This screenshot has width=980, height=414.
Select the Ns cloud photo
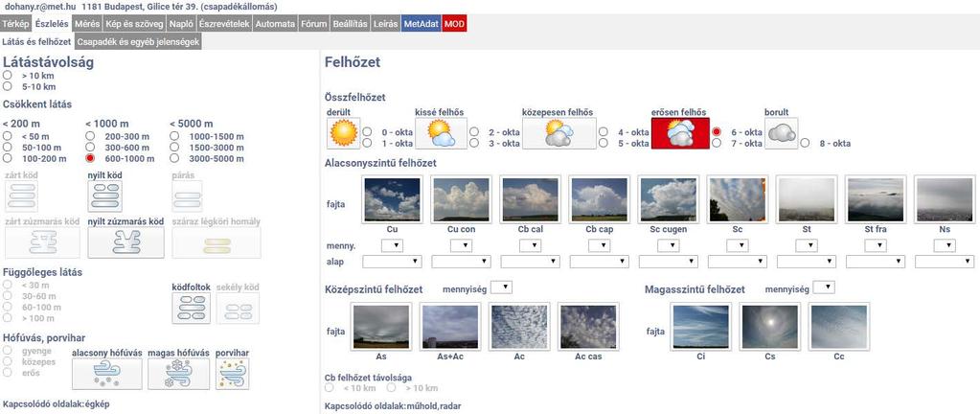945,199
